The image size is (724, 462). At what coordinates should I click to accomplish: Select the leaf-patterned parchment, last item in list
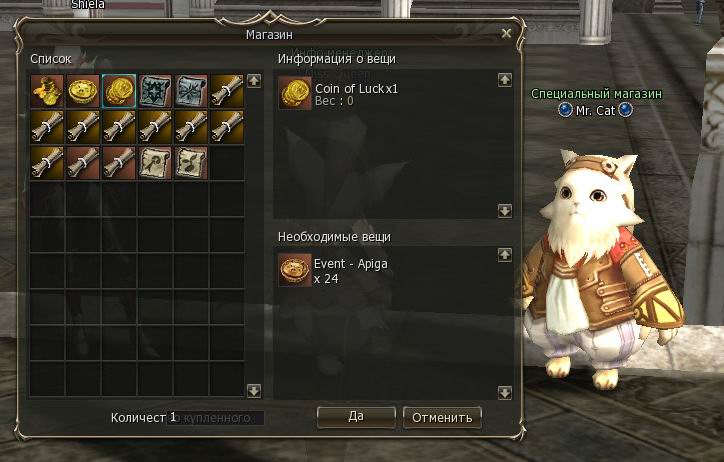coord(191,163)
